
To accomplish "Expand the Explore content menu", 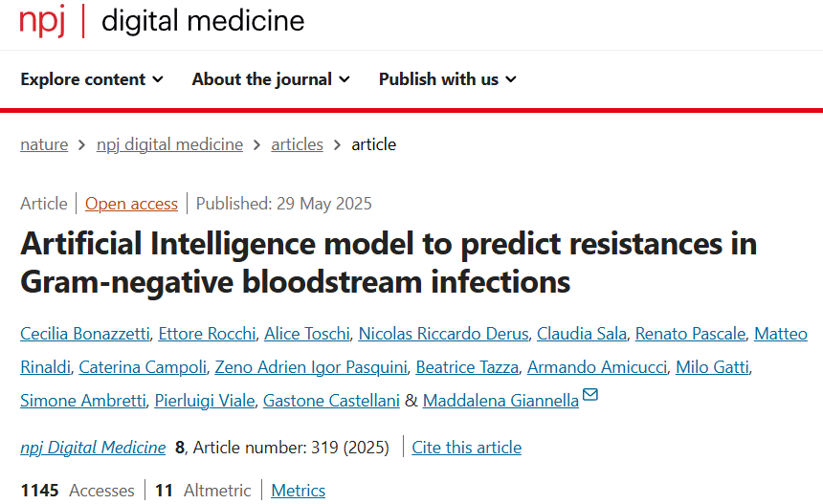I will click(x=92, y=79).
